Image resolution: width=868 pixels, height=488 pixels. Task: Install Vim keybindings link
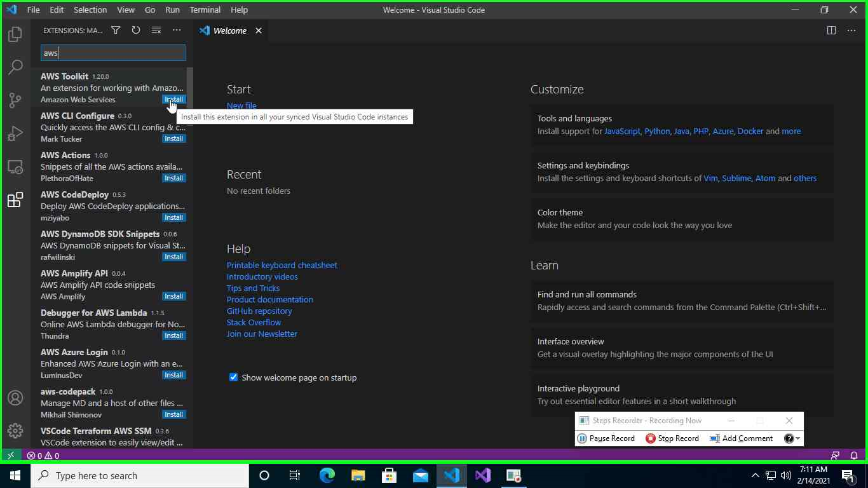[710, 178]
